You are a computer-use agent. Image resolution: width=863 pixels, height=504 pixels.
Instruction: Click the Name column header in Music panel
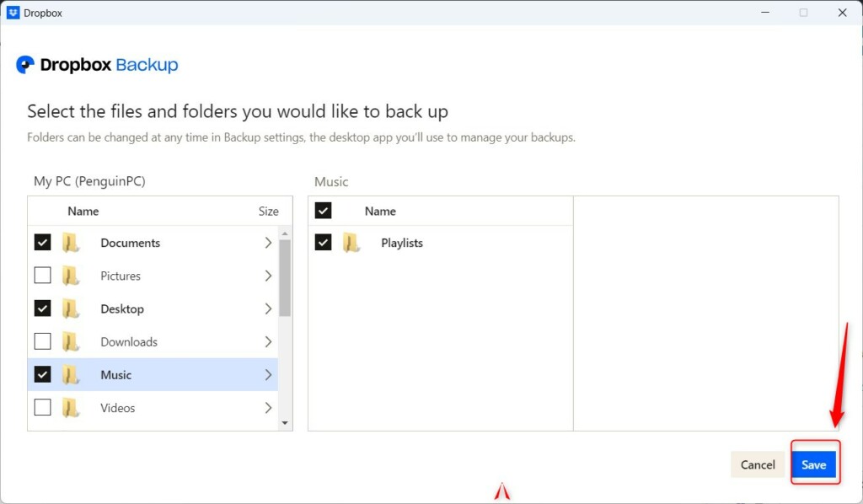pyautogui.click(x=380, y=212)
